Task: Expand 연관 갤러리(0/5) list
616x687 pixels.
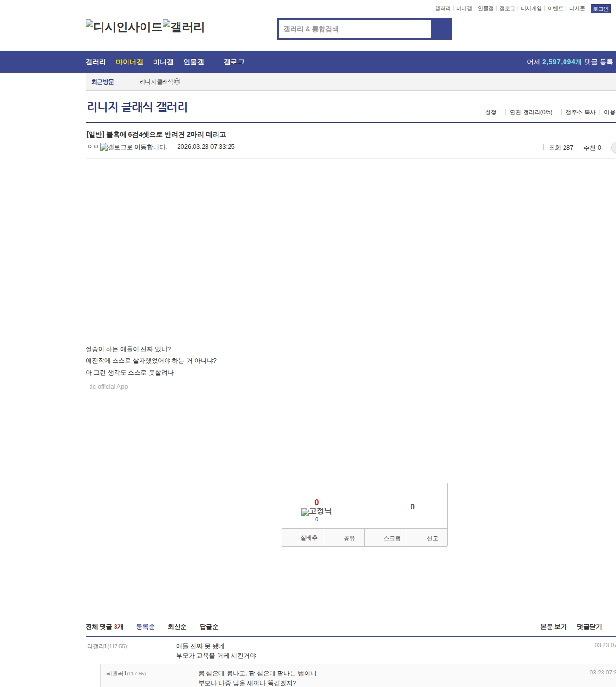Action: (x=531, y=112)
